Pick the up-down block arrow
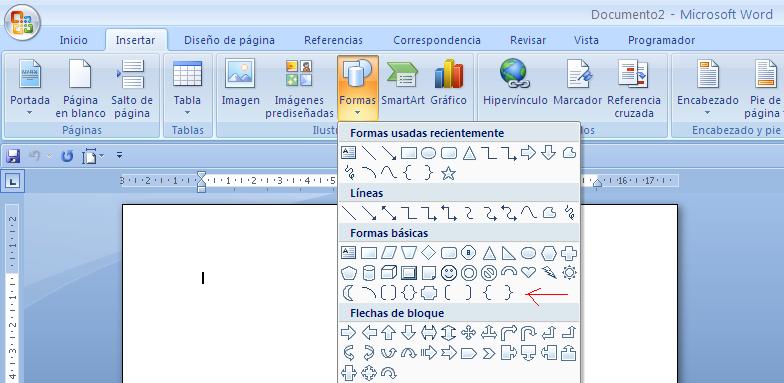784x383 pixels. click(x=448, y=332)
